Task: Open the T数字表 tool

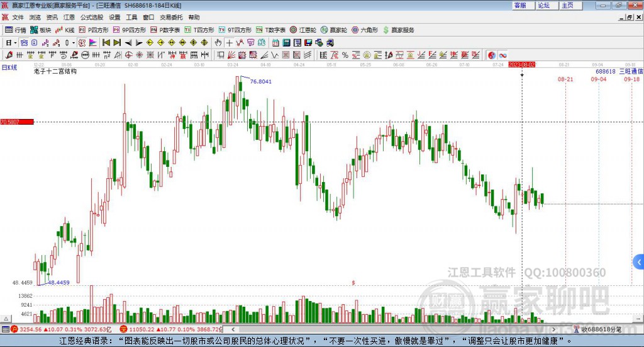Action: pos(270,30)
